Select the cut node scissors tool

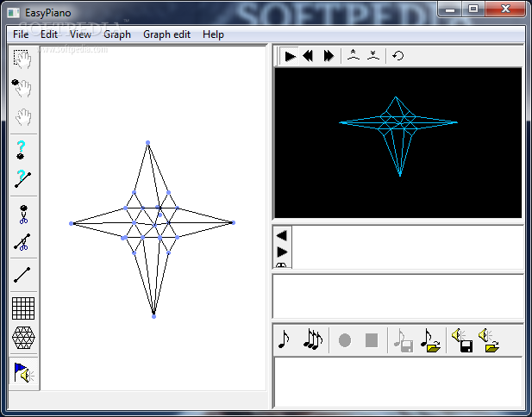point(23,215)
